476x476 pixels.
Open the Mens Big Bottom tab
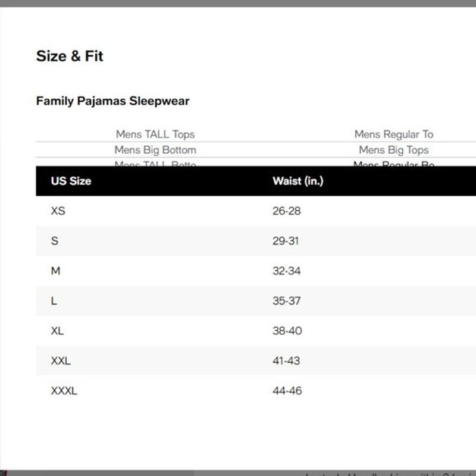tap(155, 150)
